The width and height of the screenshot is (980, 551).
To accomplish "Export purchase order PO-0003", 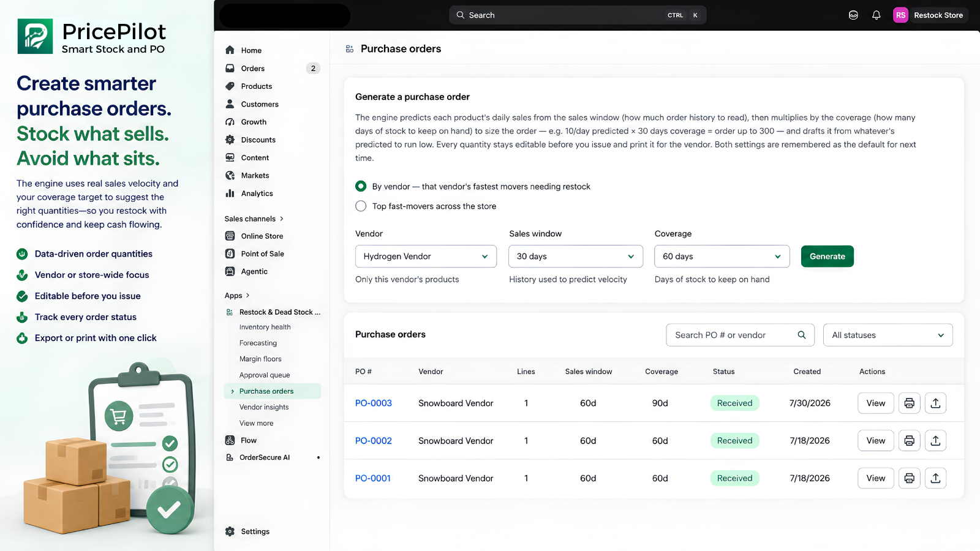I will coord(935,403).
